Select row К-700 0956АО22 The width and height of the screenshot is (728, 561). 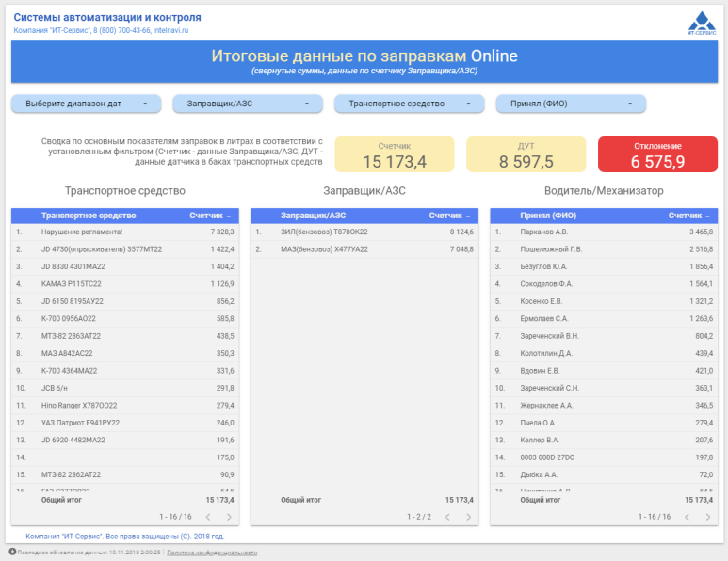click(125, 319)
